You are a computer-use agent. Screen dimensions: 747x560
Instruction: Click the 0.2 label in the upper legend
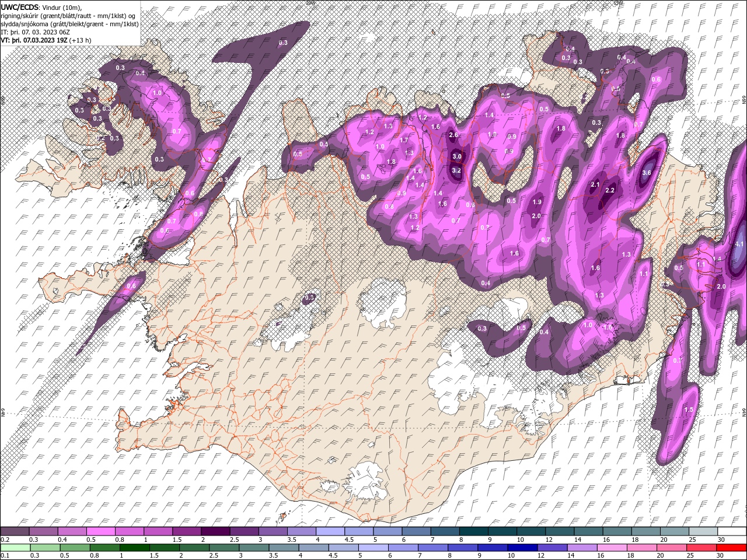5,540
